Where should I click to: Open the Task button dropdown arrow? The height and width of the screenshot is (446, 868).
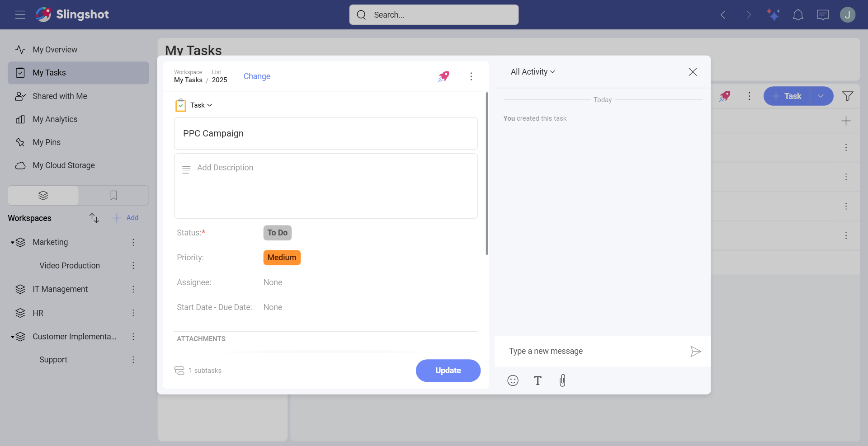[821, 96]
